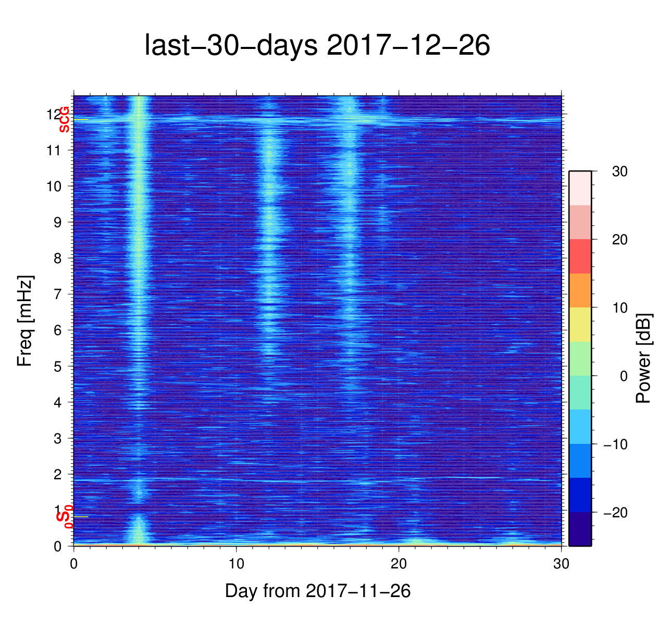Viewport: 672px width, 620px height.
Task: Pick the red colorbar swatch
Action: click(580, 256)
